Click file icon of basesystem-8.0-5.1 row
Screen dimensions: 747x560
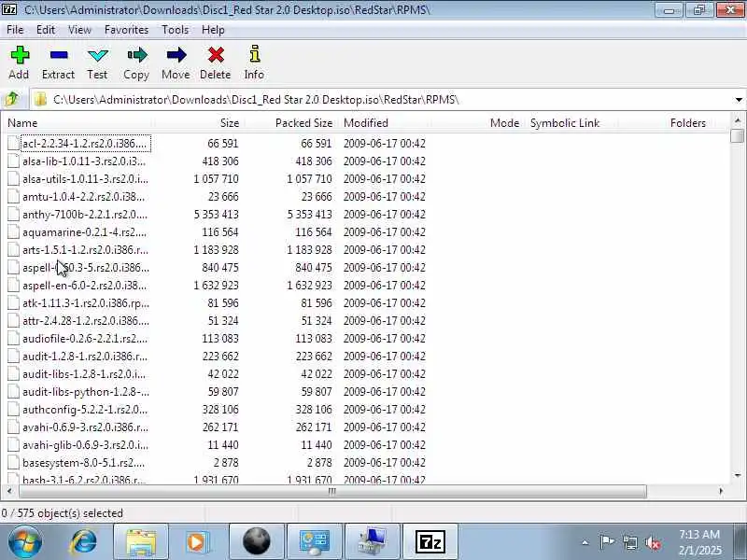[x=13, y=462]
